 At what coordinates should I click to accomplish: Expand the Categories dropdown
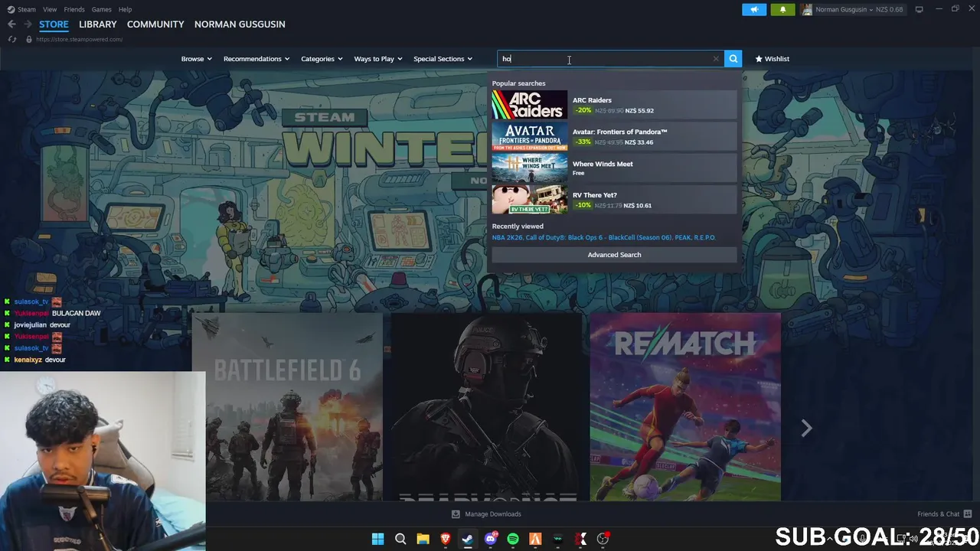click(321, 59)
